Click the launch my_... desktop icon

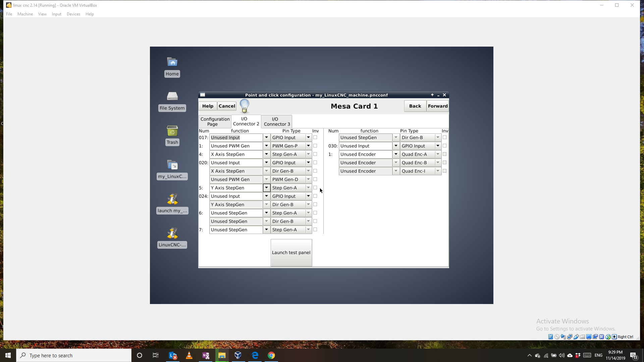172,203
